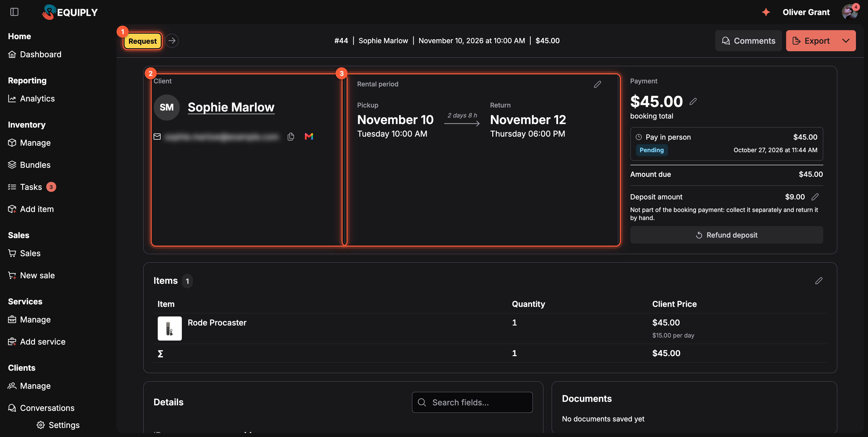Go to Dashboard in sidebar
The width and height of the screenshot is (868, 437).
35,54
